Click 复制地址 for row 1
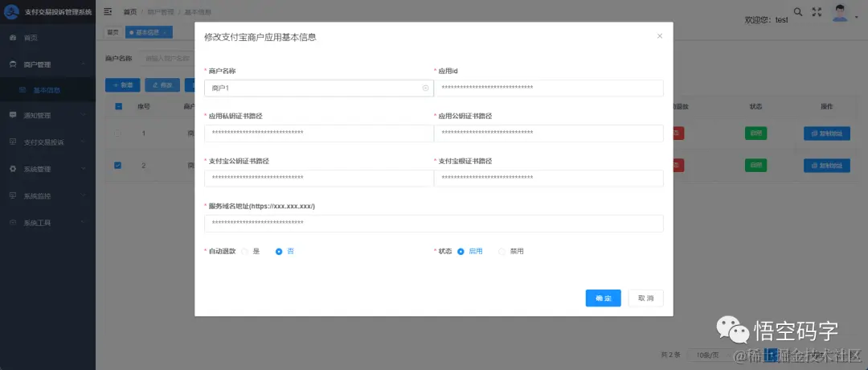 (827, 134)
